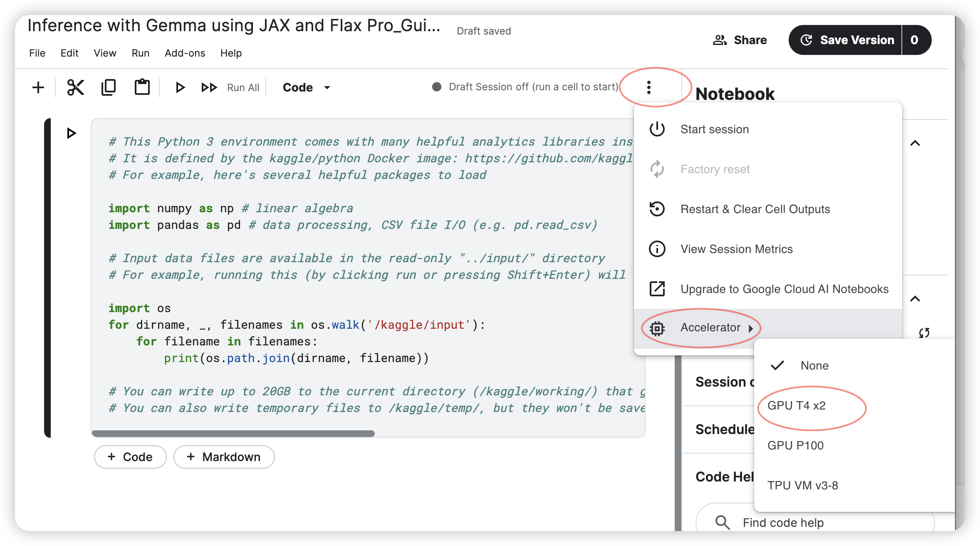Run current cell from toolbar play icon
This screenshot has height=546, width=980.
[x=180, y=87]
